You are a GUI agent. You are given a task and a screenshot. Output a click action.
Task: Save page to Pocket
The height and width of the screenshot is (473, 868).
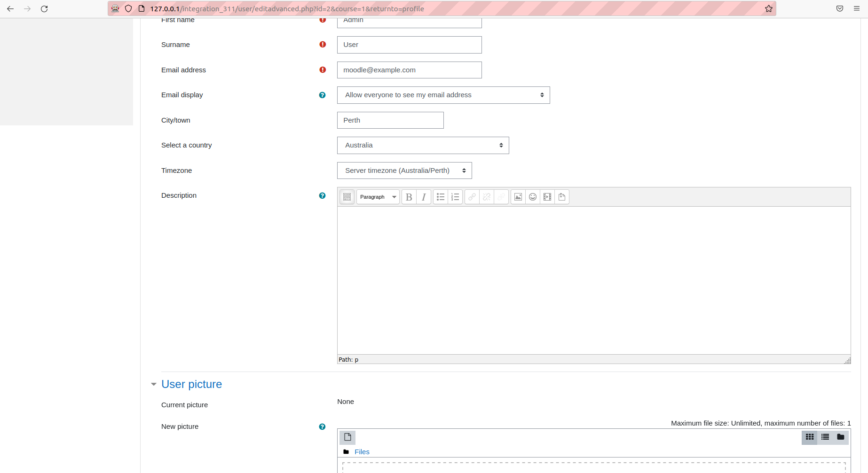[840, 8]
